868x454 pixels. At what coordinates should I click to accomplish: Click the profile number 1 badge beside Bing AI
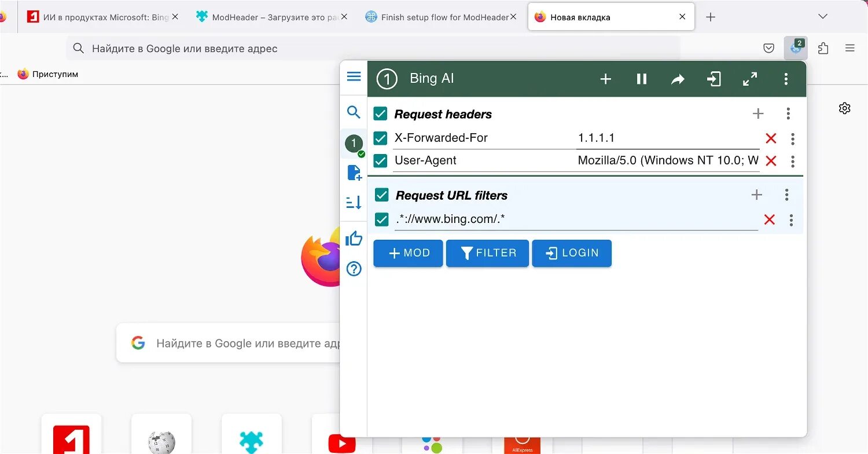tap(387, 79)
